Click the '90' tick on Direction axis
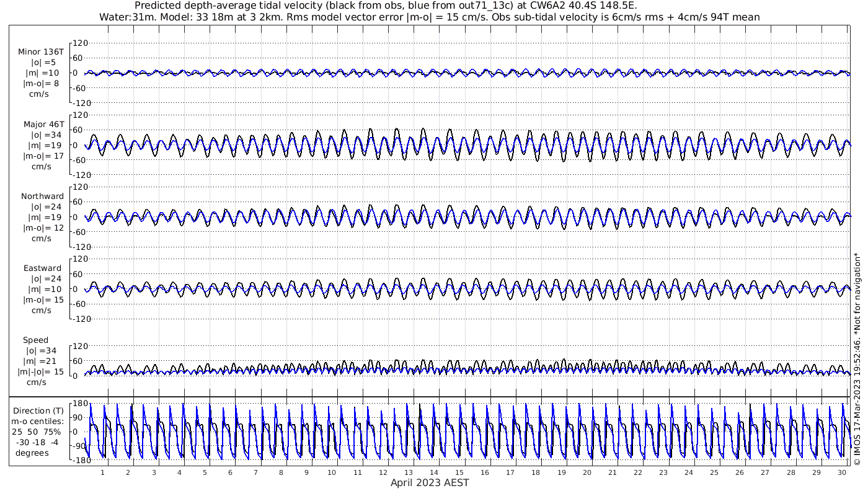The image size is (868, 496). point(79,418)
